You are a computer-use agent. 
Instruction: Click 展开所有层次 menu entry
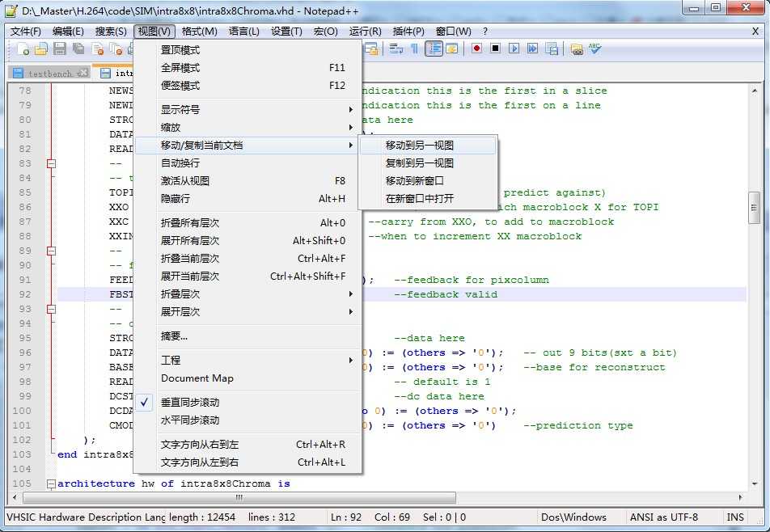pos(248,240)
